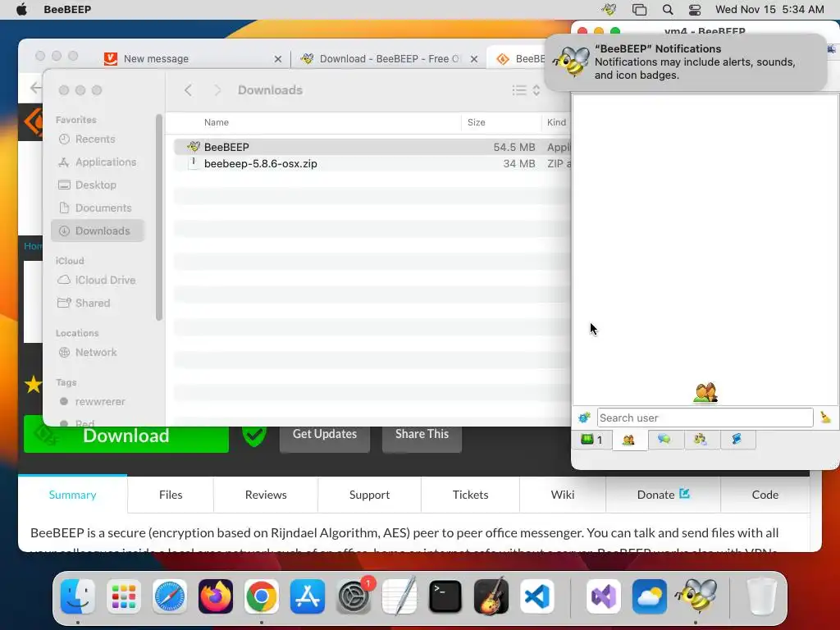This screenshot has width=840, height=630.
Task: Open the Support tab
Action: (370, 495)
